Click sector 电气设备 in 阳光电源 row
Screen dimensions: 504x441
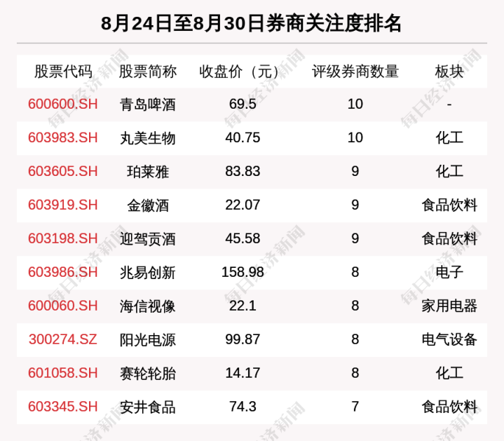(x=449, y=339)
